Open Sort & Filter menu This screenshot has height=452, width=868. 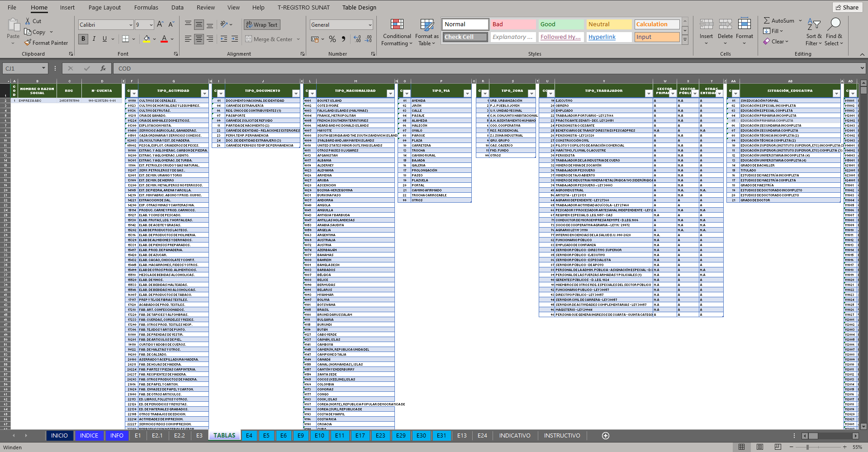pos(814,33)
